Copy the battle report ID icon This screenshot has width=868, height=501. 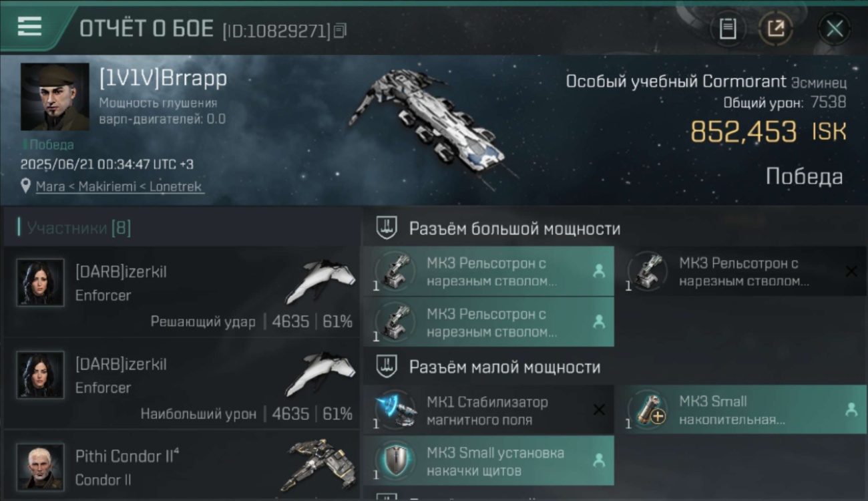coord(341,30)
